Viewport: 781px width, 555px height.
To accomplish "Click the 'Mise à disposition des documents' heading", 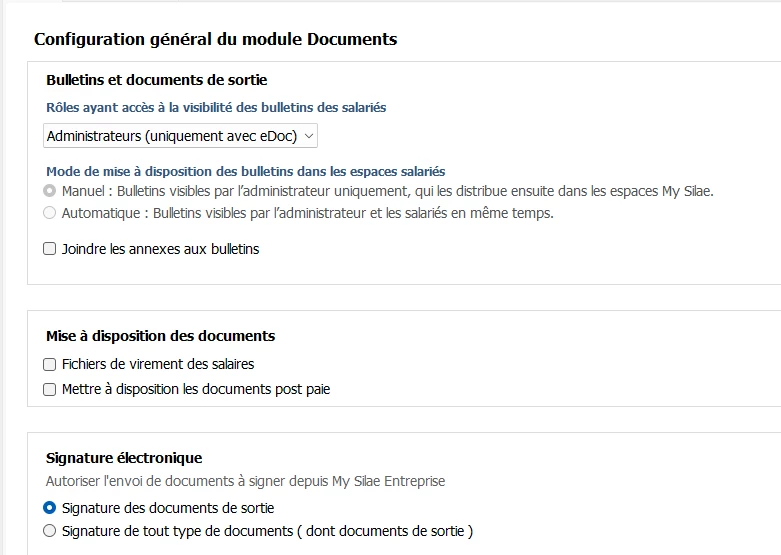I will point(160,336).
